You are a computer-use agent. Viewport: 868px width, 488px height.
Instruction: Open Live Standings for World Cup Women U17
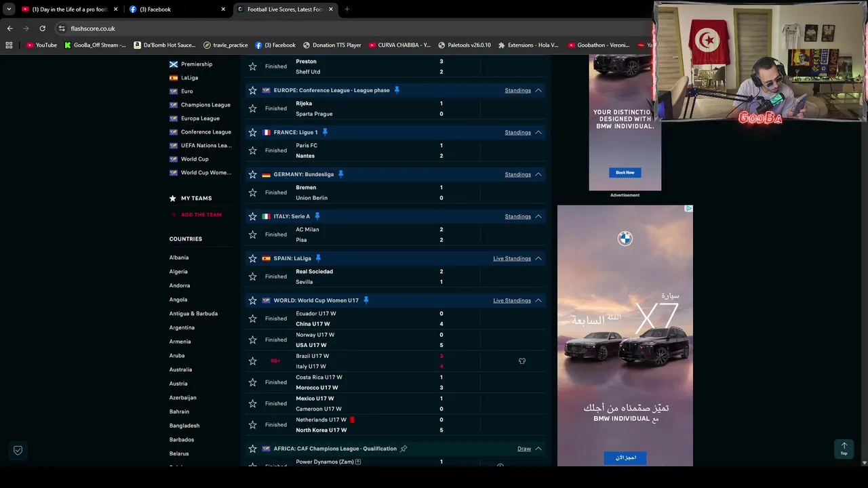click(512, 300)
